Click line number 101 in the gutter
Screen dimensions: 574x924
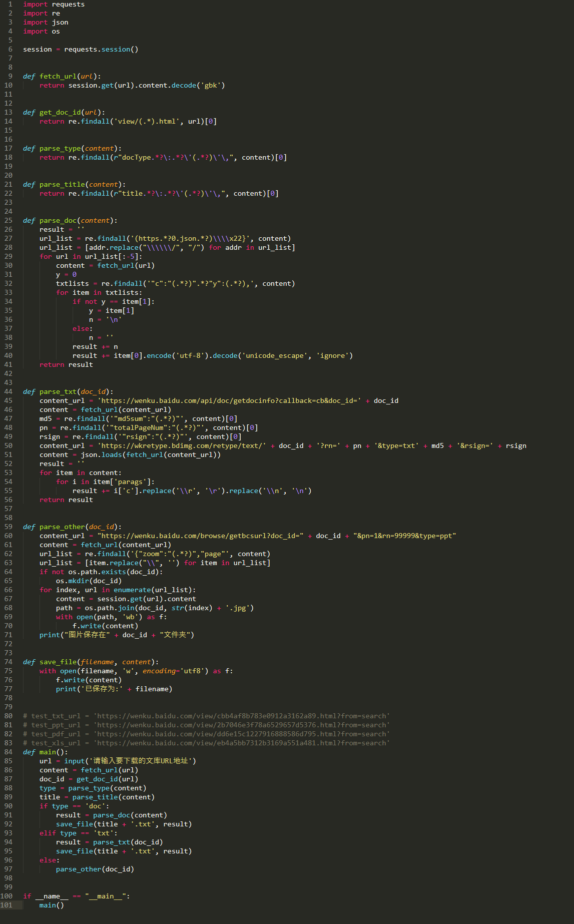click(x=7, y=905)
